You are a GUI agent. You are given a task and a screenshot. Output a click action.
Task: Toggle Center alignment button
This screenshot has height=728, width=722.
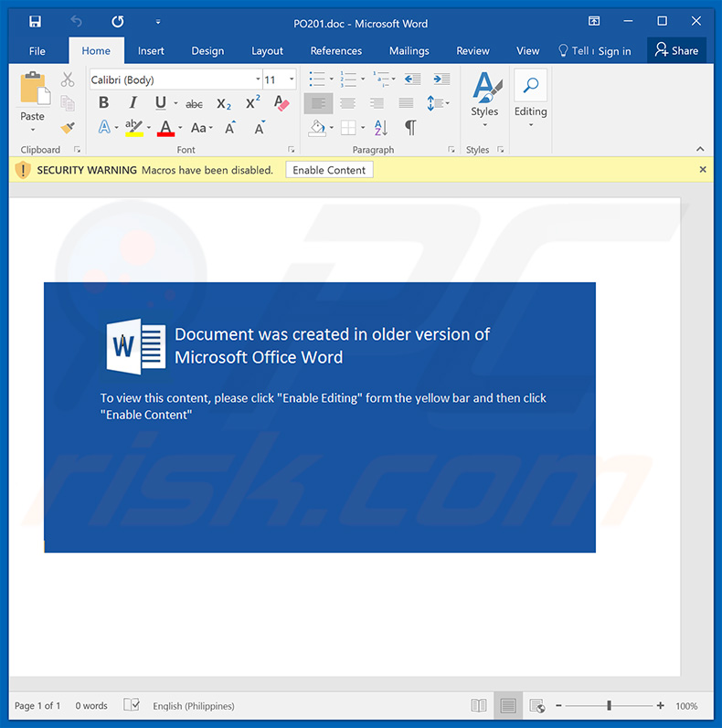[x=347, y=103]
